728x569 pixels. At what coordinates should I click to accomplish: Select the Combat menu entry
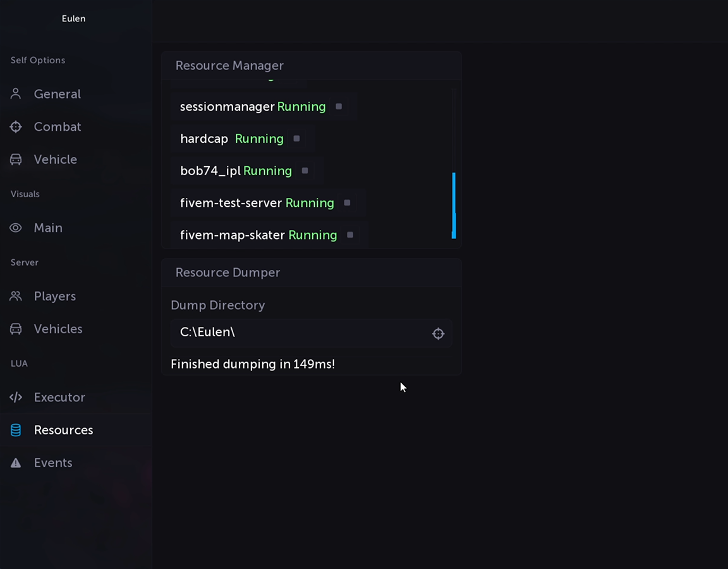click(x=57, y=127)
